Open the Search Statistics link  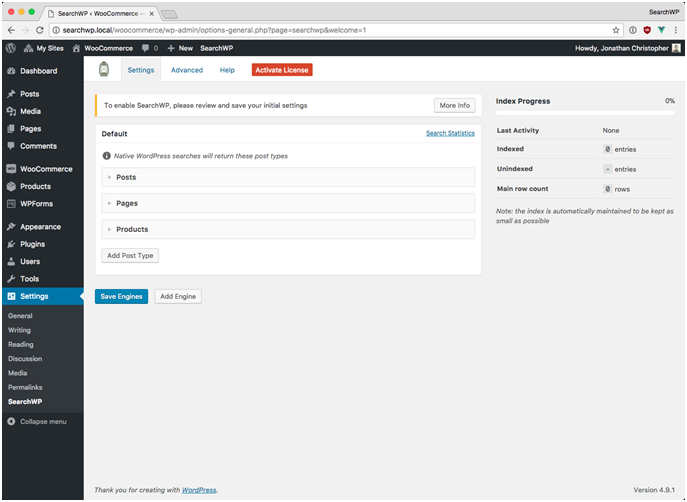point(450,133)
